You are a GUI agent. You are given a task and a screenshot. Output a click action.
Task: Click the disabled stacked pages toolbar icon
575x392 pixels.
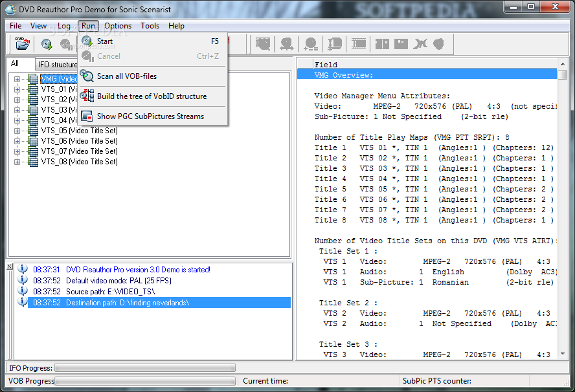(x=334, y=43)
